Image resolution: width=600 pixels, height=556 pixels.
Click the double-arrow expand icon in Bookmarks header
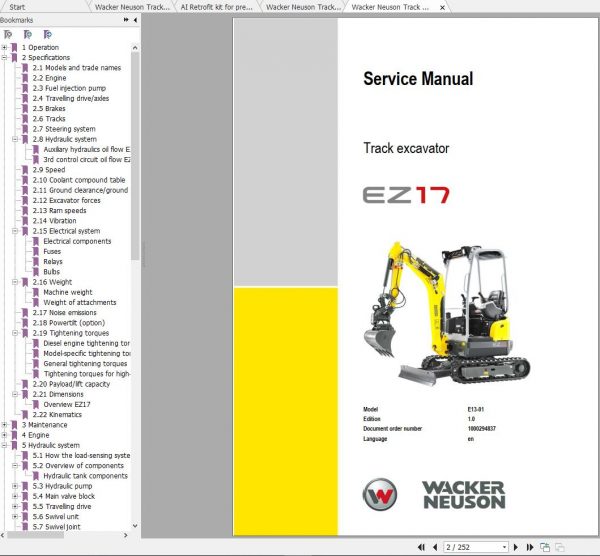(126, 20)
